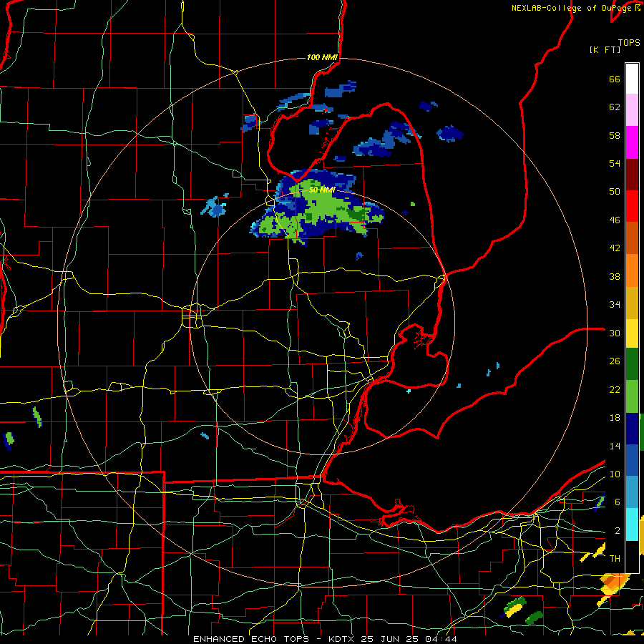This screenshot has height=644, width=644.
Task: Click the 2 legend value
Action: [618, 531]
